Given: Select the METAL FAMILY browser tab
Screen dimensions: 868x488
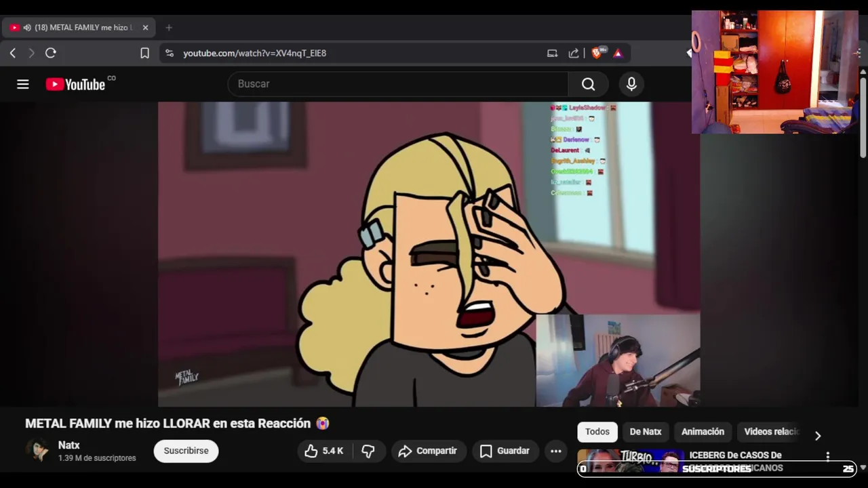Looking at the screenshot, I should (x=79, y=28).
